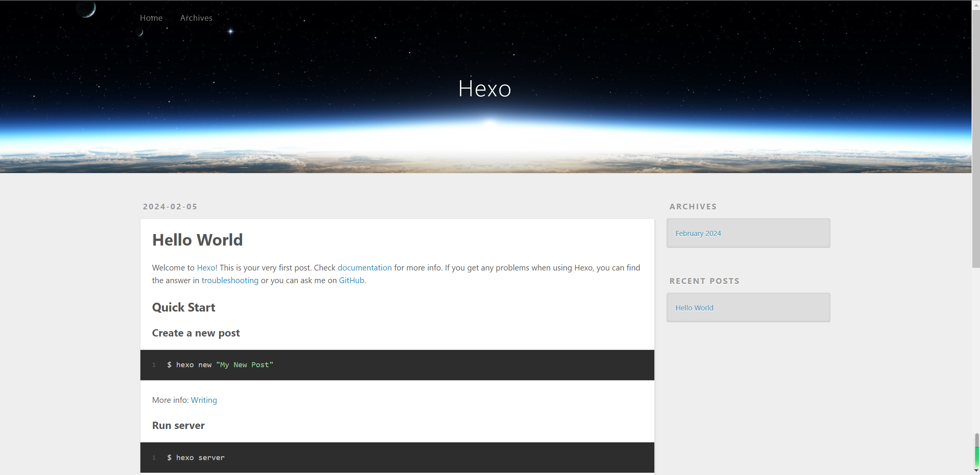Click the scrollbar up arrow
The height and width of the screenshot is (475, 980).
[x=976, y=5]
